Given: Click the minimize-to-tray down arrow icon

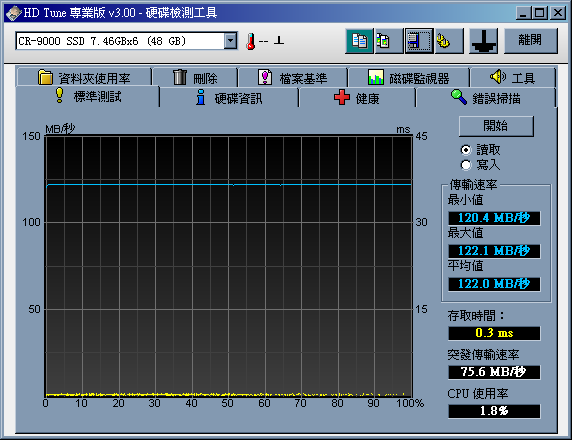Looking at the screenshot, I should coord(483,41).
